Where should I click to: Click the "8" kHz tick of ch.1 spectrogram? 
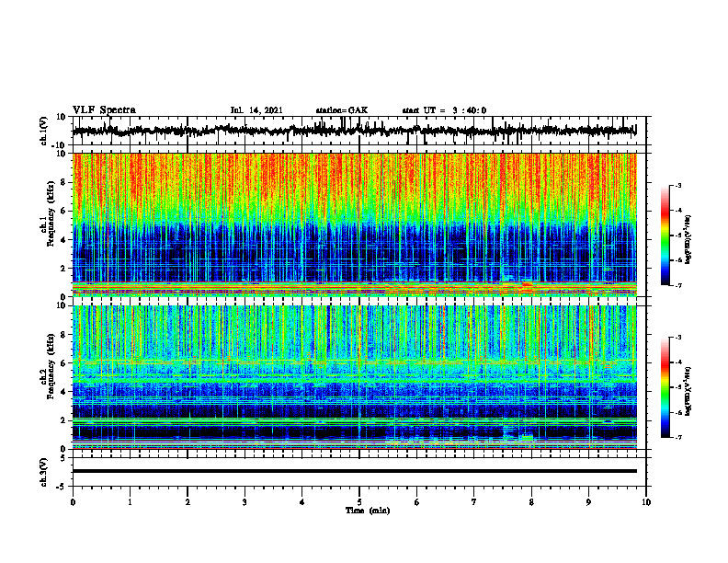[x=63, y=182]
